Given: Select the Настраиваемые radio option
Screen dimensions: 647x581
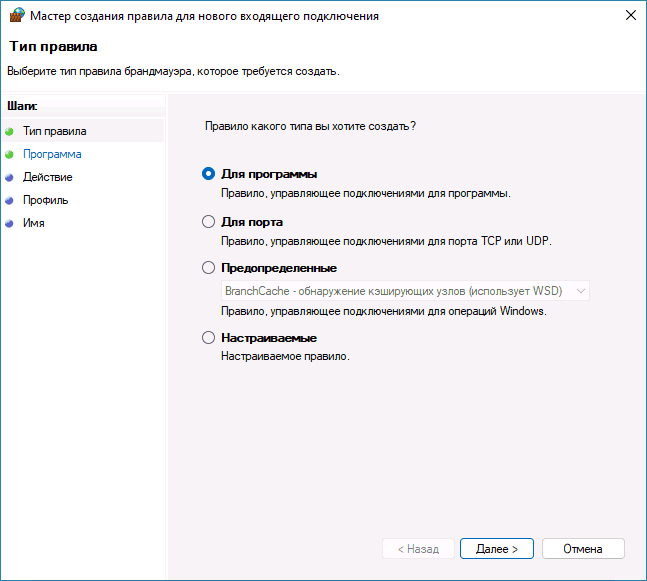Looking at the screenshot, I should click(x=209, y=338).
